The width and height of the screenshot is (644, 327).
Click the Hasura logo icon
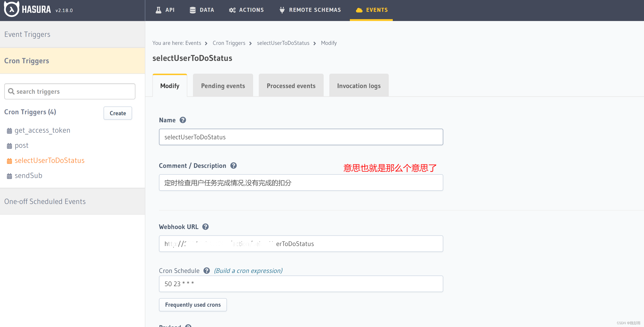(x=12, y=9)
